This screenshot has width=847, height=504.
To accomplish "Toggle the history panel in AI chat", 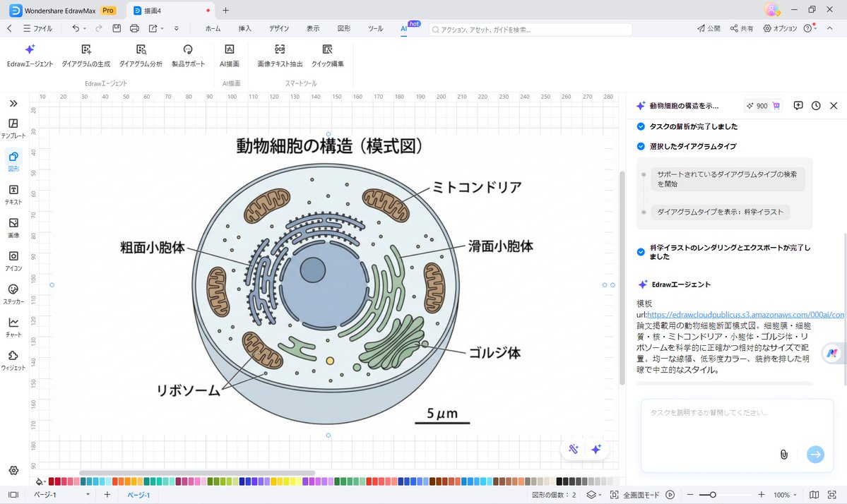I will coord(816,105).
